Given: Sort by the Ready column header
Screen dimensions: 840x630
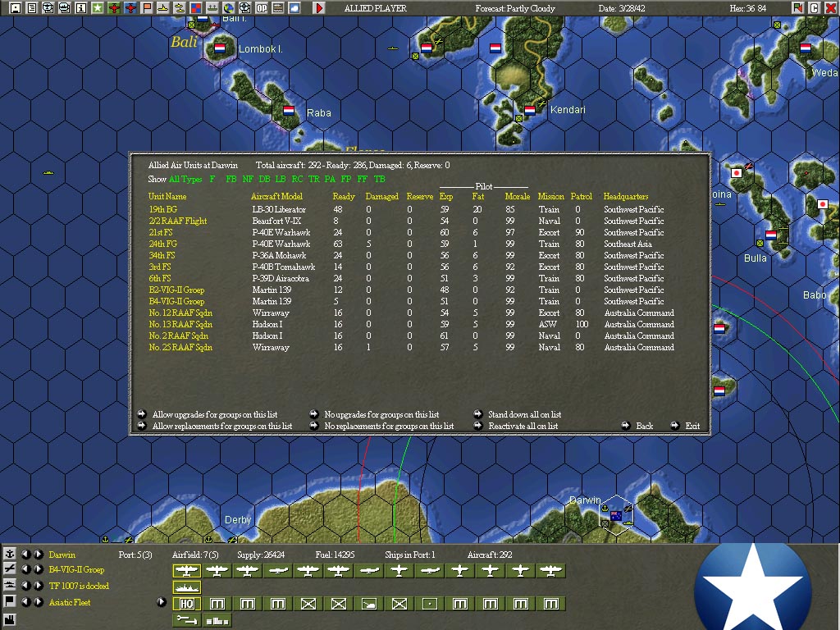Looking at the screenshot, I should pyautogui.click(x=344, y=197).
